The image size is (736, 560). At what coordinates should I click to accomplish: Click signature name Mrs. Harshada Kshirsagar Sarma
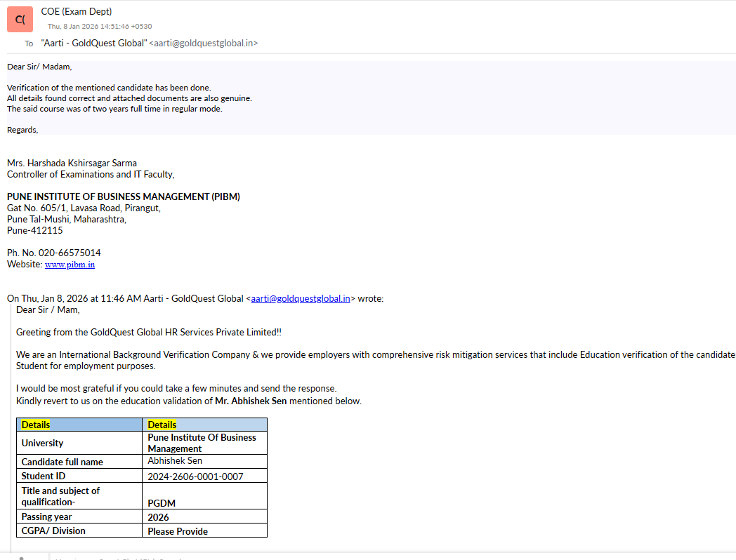(x=72, y=163)
